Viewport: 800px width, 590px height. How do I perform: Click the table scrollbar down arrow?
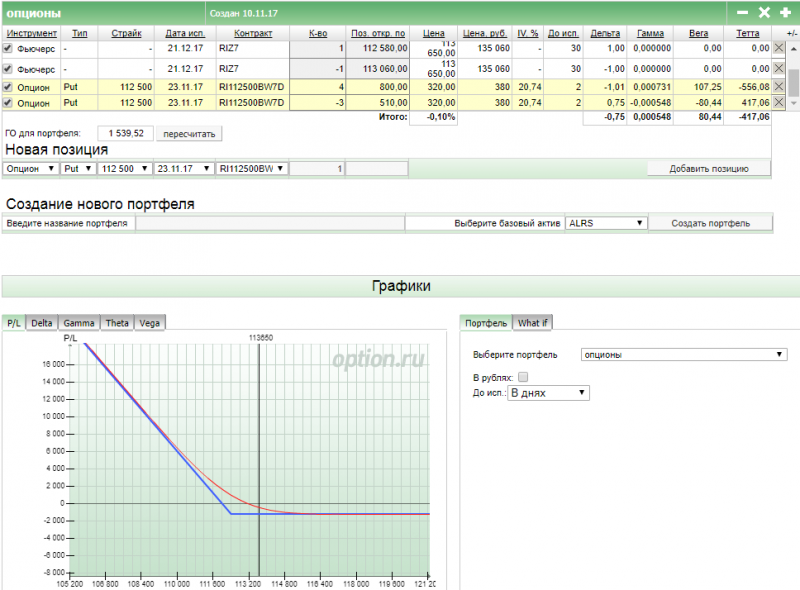coord(793,104)
